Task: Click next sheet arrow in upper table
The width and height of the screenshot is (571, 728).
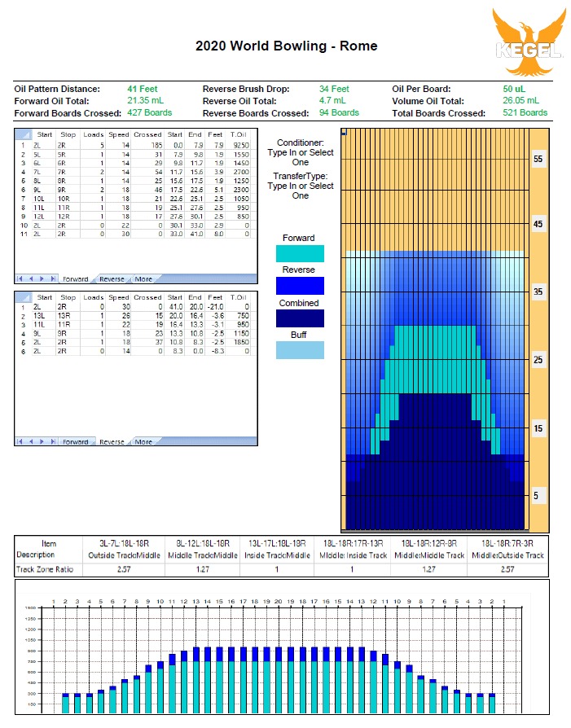Action: (x=42, y=278)
